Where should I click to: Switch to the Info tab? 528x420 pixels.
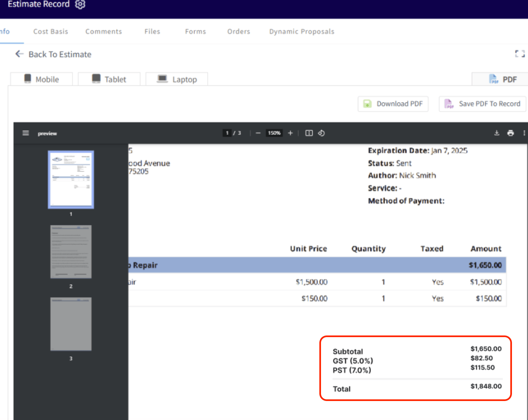click(x=5, y=31)
